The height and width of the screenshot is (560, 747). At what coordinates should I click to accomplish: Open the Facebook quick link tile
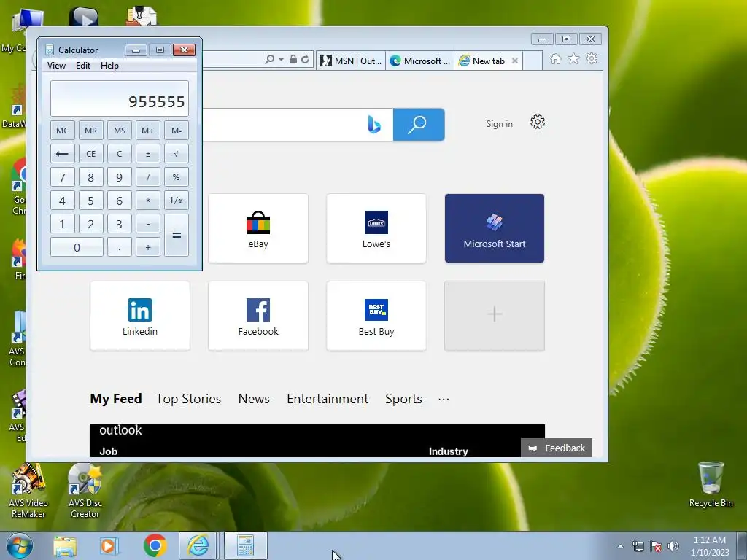point(258,316)
